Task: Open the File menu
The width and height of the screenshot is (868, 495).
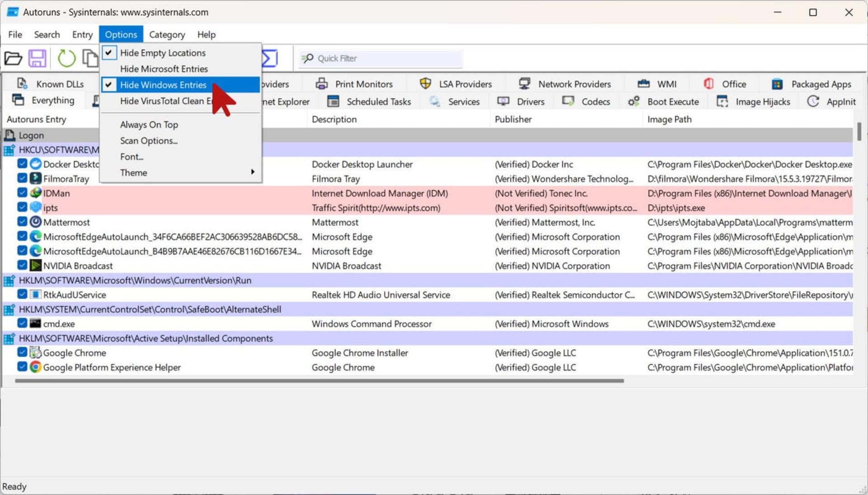Action: coord(15,34)
